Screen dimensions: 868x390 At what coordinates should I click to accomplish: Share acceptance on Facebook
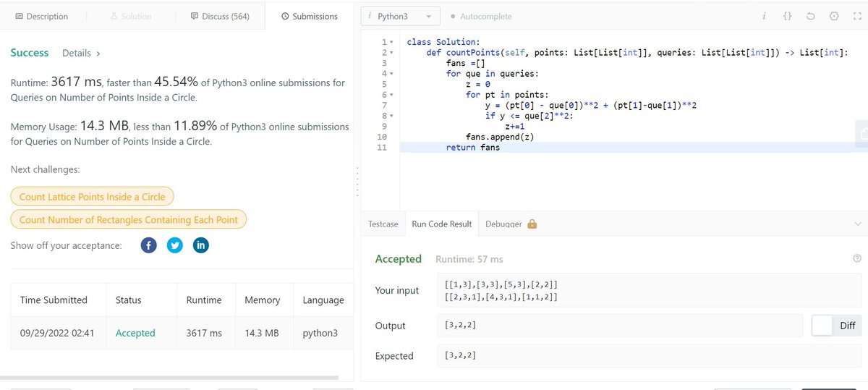(x=148, y=245)
